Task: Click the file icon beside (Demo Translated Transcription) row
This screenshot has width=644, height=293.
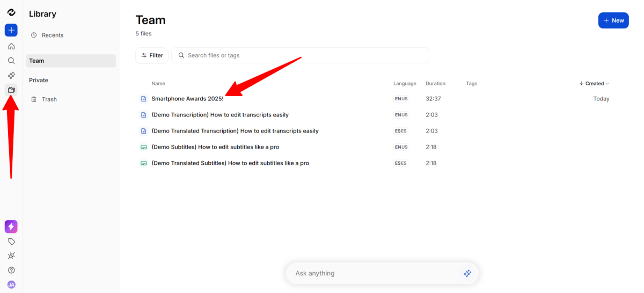Action: [143, 131]
